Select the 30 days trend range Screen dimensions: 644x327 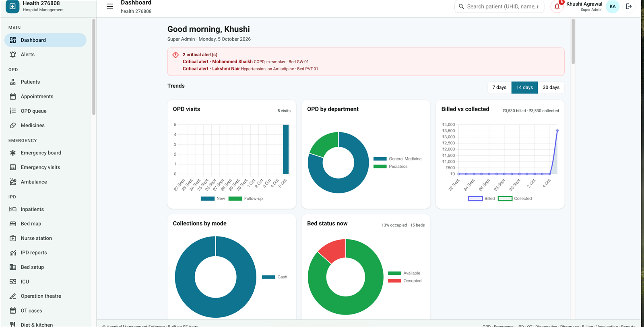[551, 87]
